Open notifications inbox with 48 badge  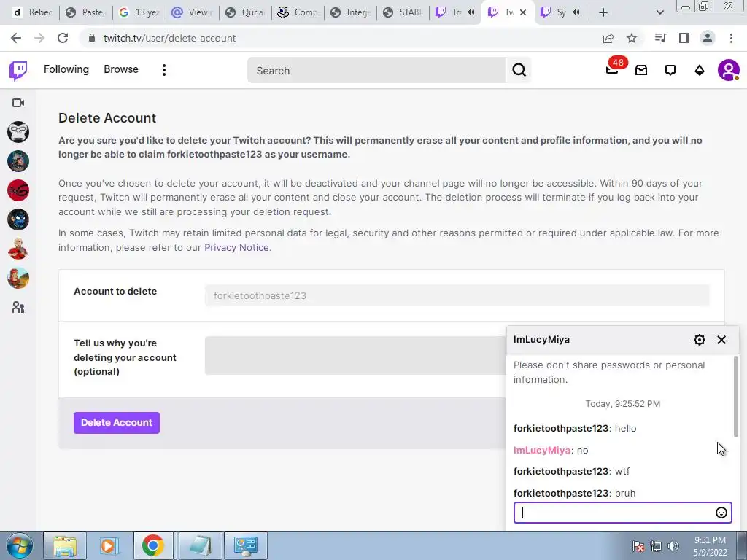pyautogui.click(x=612, y=71)
